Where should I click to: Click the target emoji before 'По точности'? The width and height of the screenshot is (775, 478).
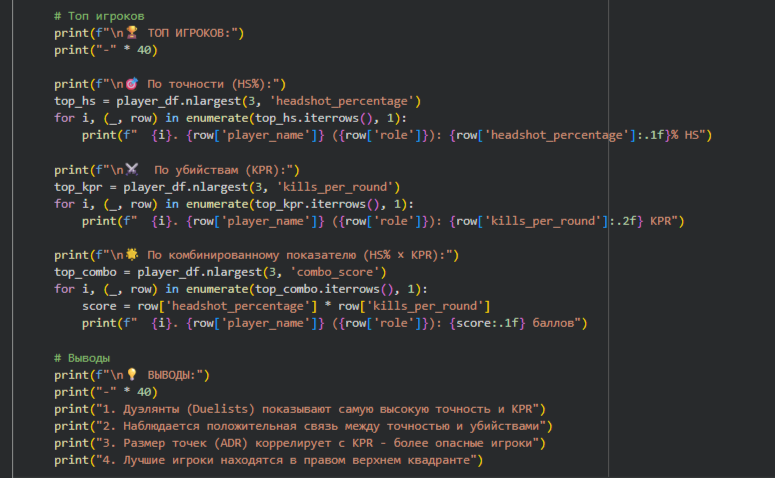(x=131, y=84)
